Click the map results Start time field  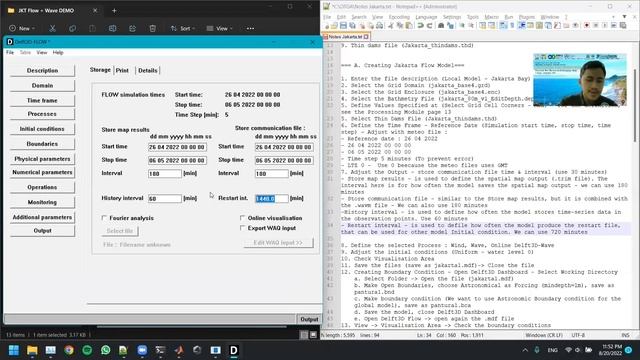[x=178, y=147]
